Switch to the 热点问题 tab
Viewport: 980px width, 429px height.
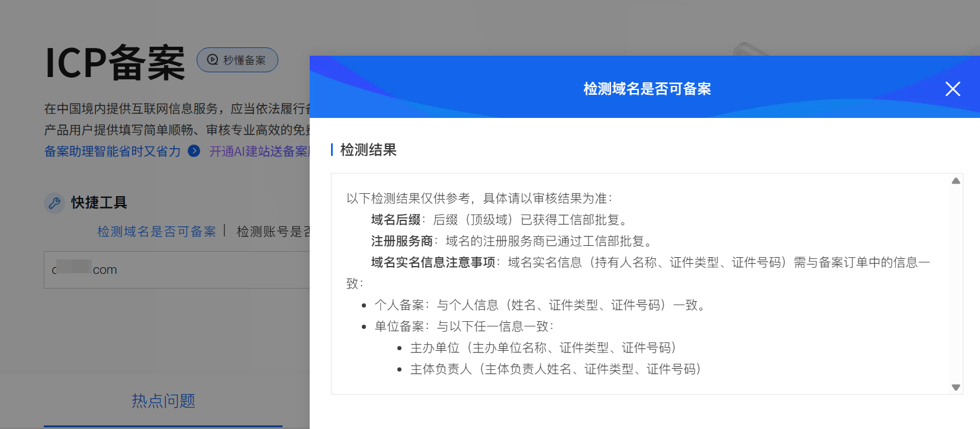[163, 401]
